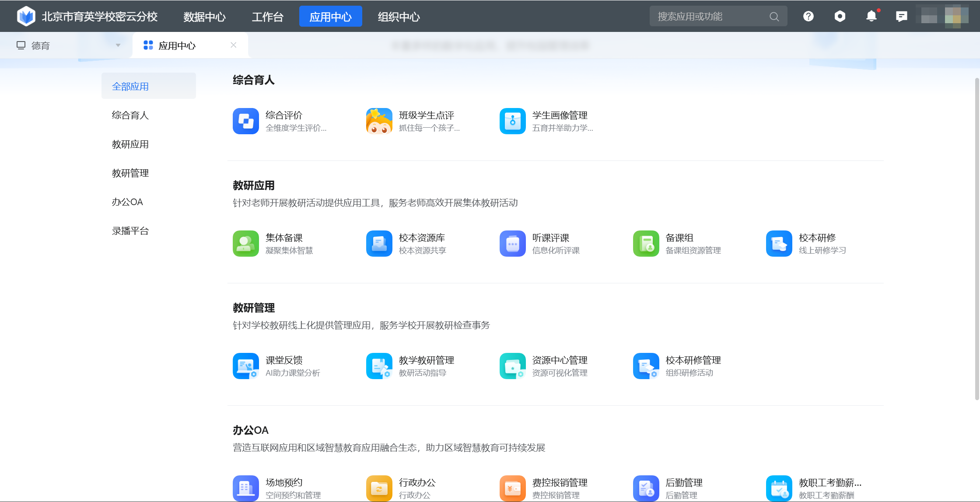
Task: Click the page vertical scrollbar
Action: point(977,239)
